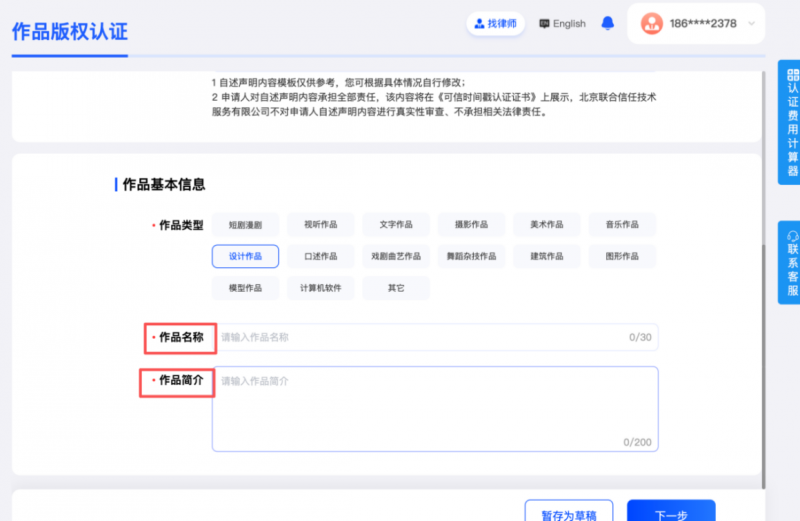The height and width of the screenshot is (521, 800).
Task: Click the 暂存为草稿 button
Action: 569,514
